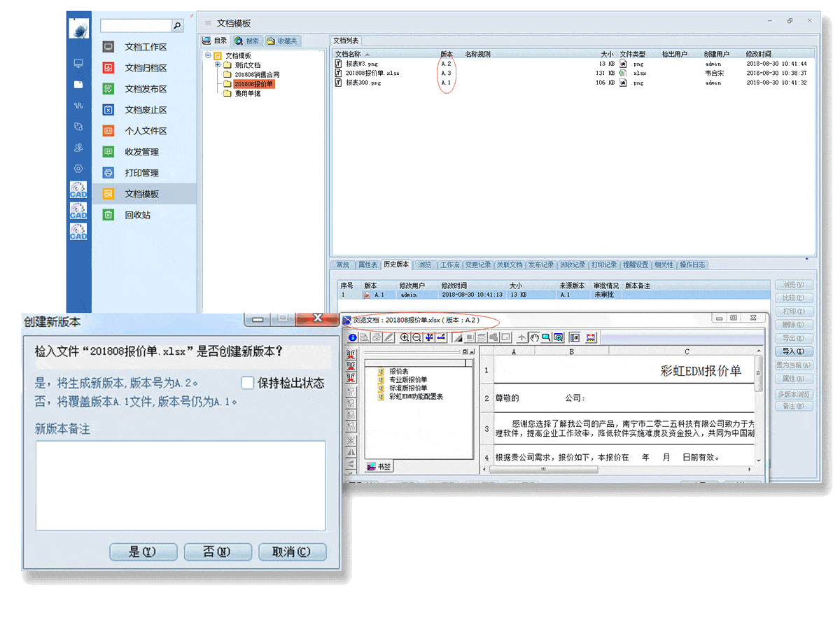Open the 关联文档 tab
840x625 pixels.
coord(510,265)
